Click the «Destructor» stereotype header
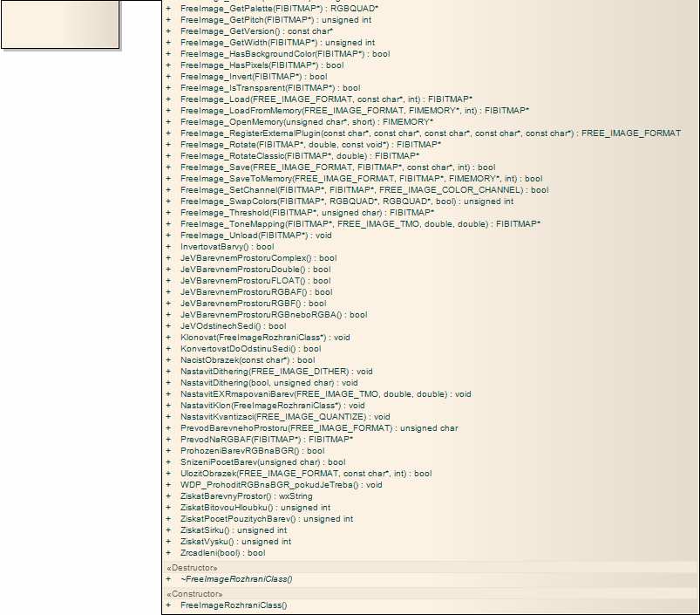 pyautogui.click(x=192, y=568)
